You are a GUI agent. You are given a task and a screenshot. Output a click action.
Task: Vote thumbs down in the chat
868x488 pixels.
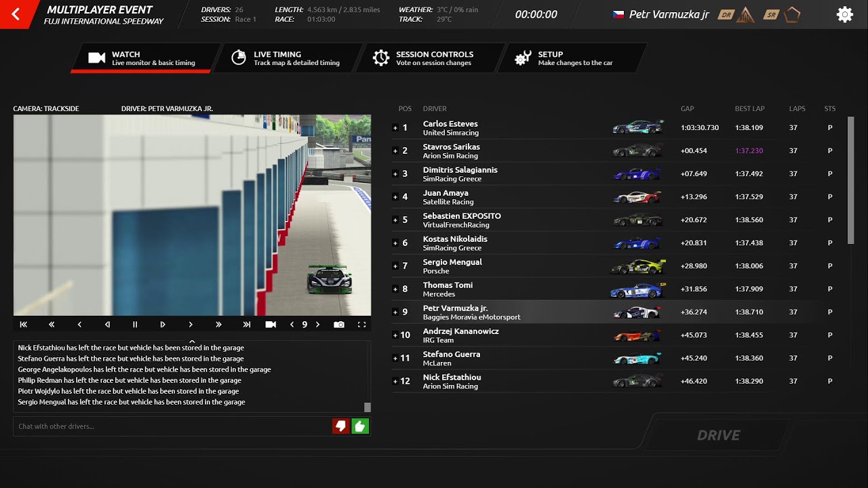[x=340, y=426]
